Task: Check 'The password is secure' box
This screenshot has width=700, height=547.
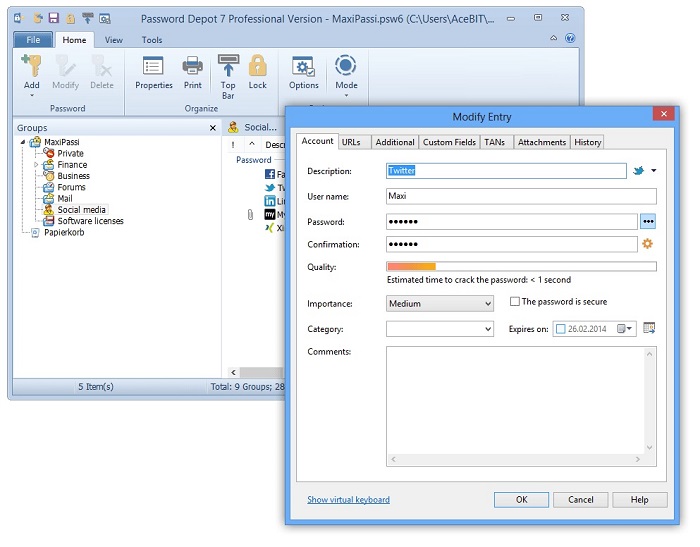Action: pos(515,302)
